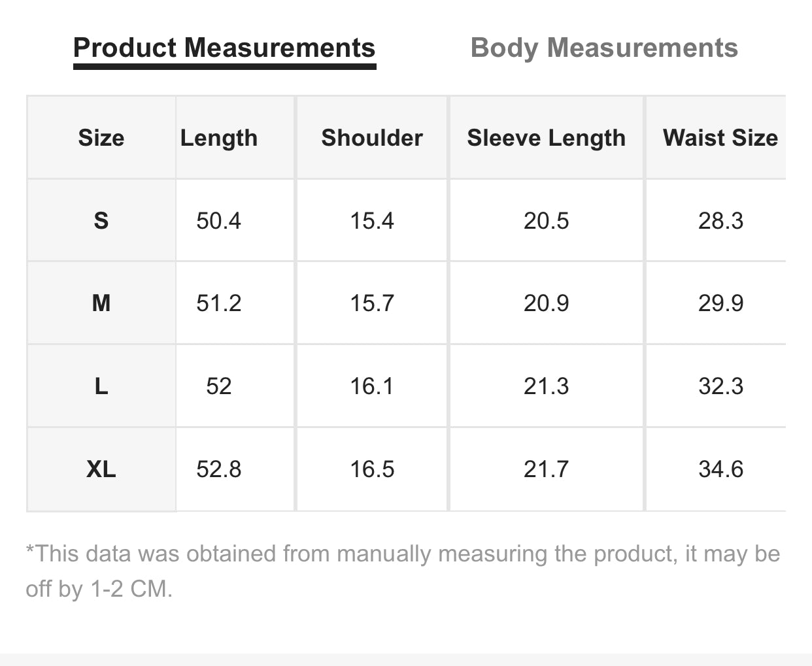Viewport: 812px width, 666px height.
Task: Click the 16.1 shoulder cell
Action: [372, 386]
